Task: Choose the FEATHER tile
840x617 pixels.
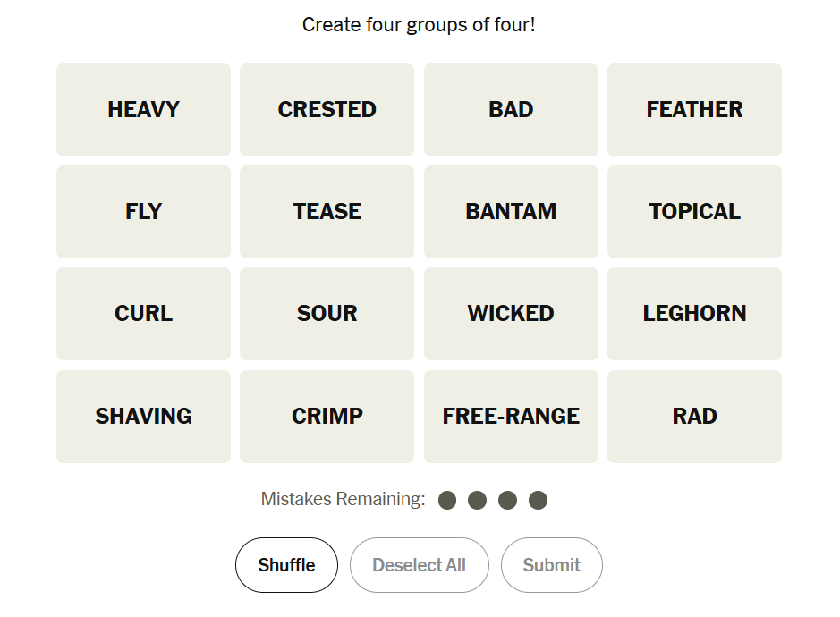Action: coord(694,110)
